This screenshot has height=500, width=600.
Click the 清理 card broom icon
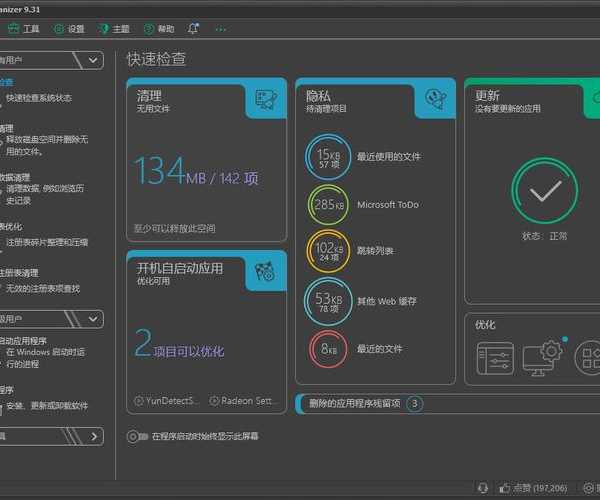click(266, 100)
